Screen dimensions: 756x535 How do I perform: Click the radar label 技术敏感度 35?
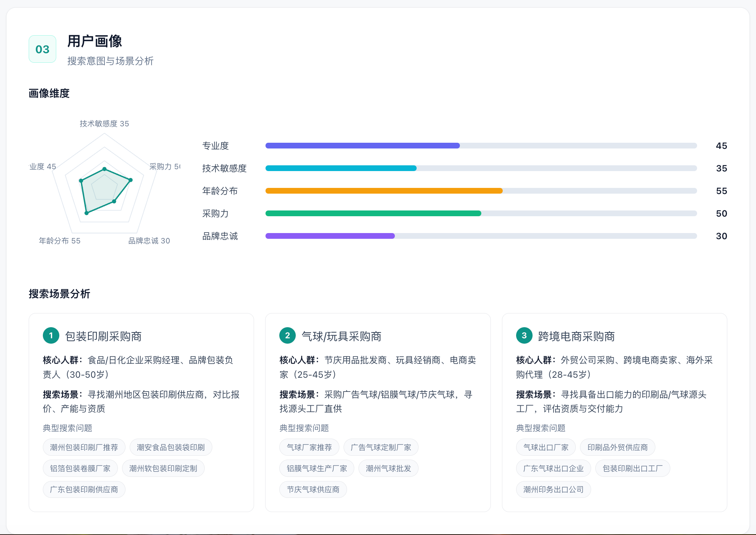[x=104, y=123]
